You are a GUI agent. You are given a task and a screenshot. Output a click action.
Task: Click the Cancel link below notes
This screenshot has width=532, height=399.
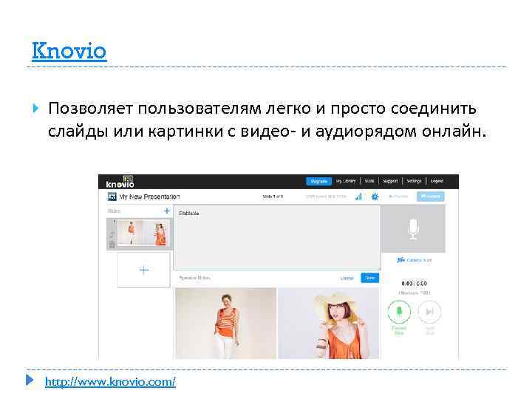point(347,279)
